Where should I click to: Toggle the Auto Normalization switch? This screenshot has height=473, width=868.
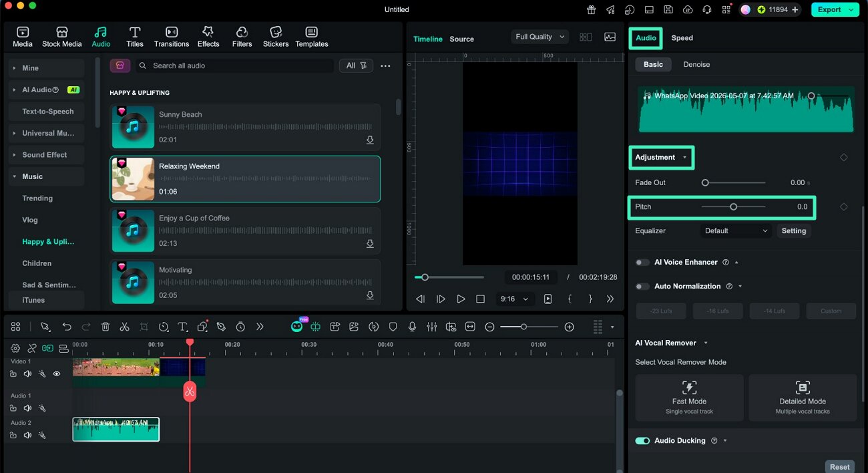[642, 287]
